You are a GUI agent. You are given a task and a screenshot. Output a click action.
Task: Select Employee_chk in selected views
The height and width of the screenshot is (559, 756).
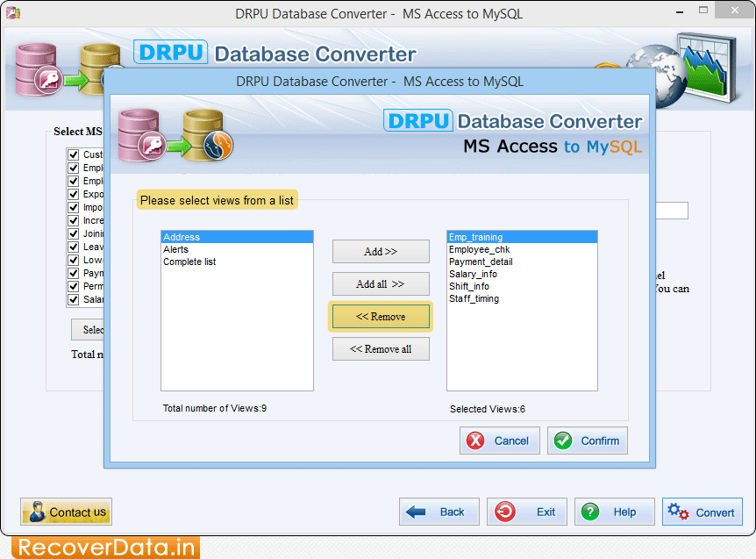(522, 249)
